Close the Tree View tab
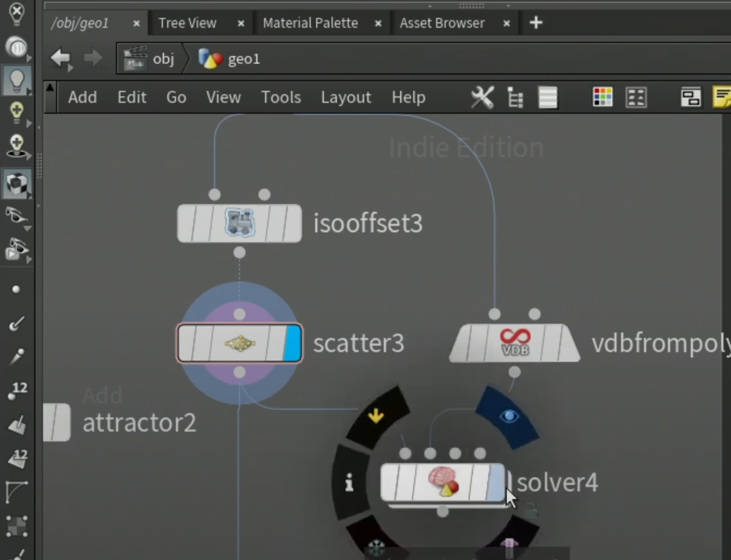The width and height of the screenshot is (731, 560). [241, 23]
